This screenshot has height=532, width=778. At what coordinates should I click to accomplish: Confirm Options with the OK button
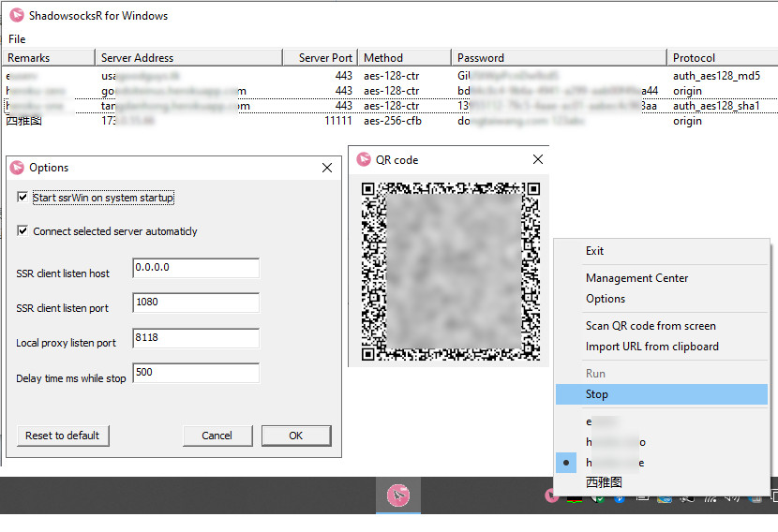pyautogui.click(x=296, y=436)
